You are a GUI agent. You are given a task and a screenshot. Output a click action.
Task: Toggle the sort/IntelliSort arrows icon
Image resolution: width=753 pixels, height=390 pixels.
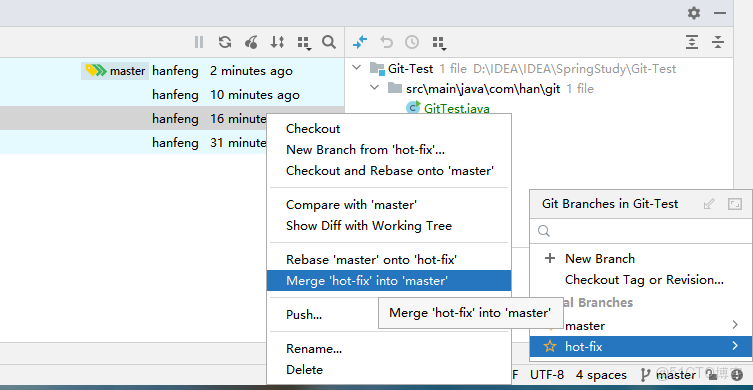277,42
